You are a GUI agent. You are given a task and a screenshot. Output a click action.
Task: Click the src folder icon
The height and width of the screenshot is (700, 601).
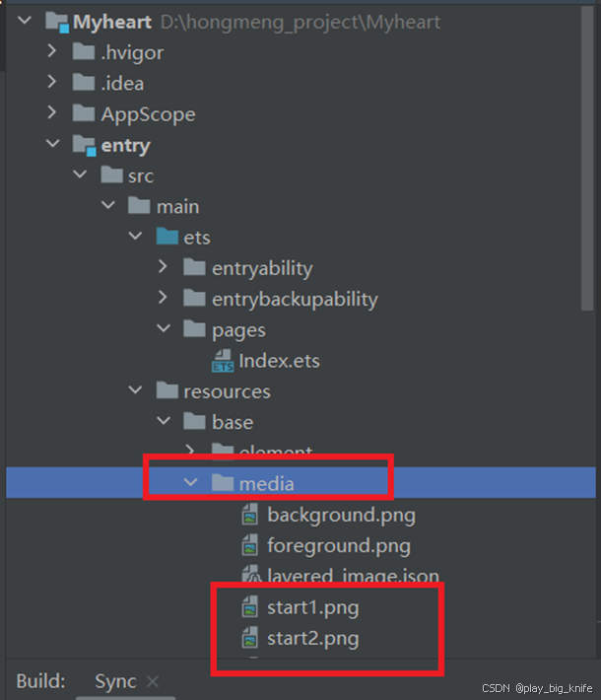[x=111, y=175]
